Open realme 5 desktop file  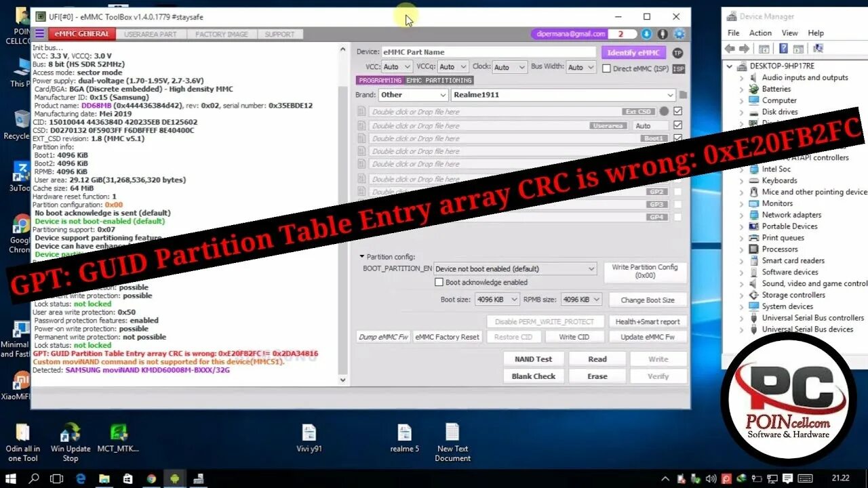pos(404,438)
